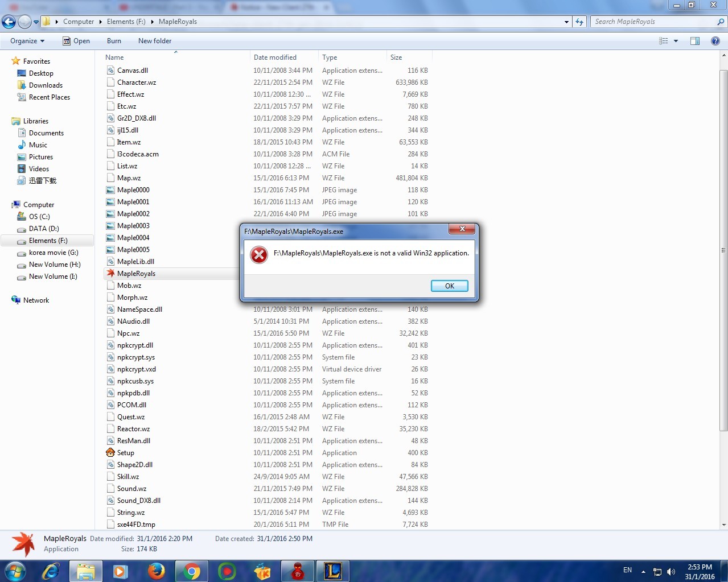Viewport: 728px width, 582px height.
Task: Click Burn in the toolbar
Action: (114, 41)
